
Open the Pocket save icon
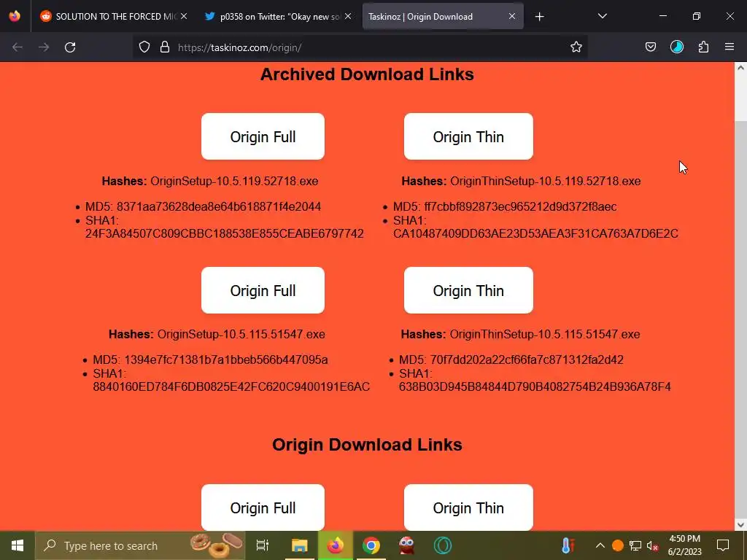point(650,47)
